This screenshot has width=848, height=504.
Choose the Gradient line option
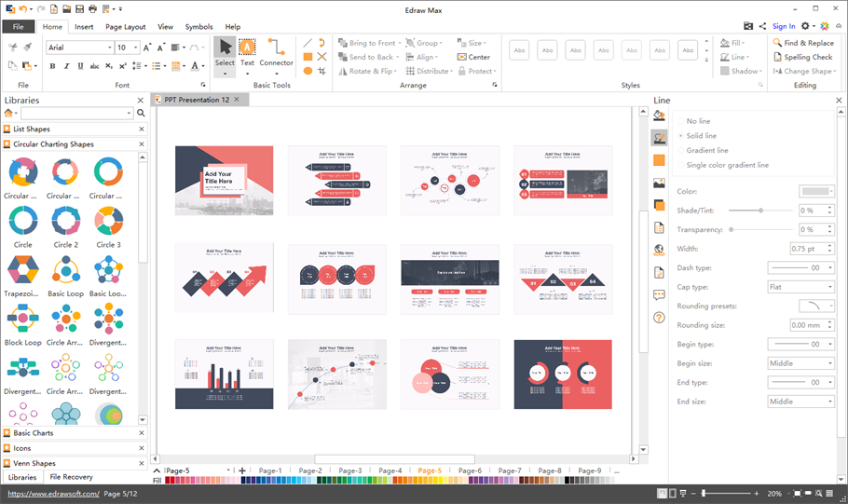(x=707, y=150)
